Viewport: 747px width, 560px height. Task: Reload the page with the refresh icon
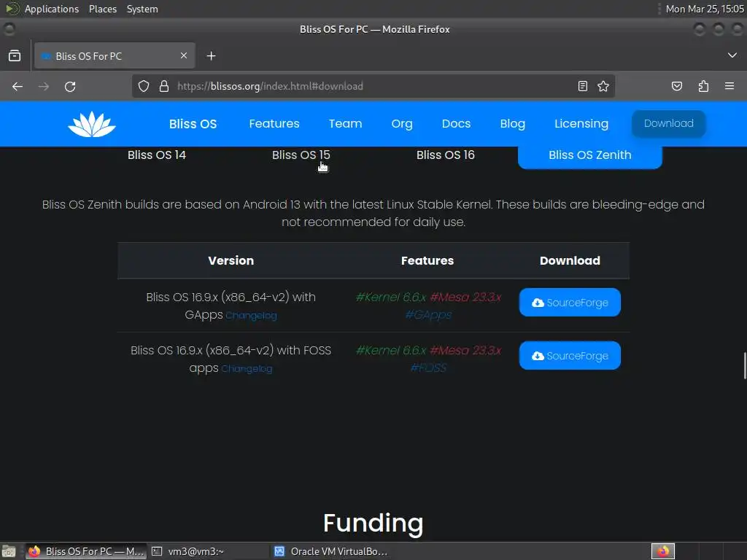tap(70, 86)
